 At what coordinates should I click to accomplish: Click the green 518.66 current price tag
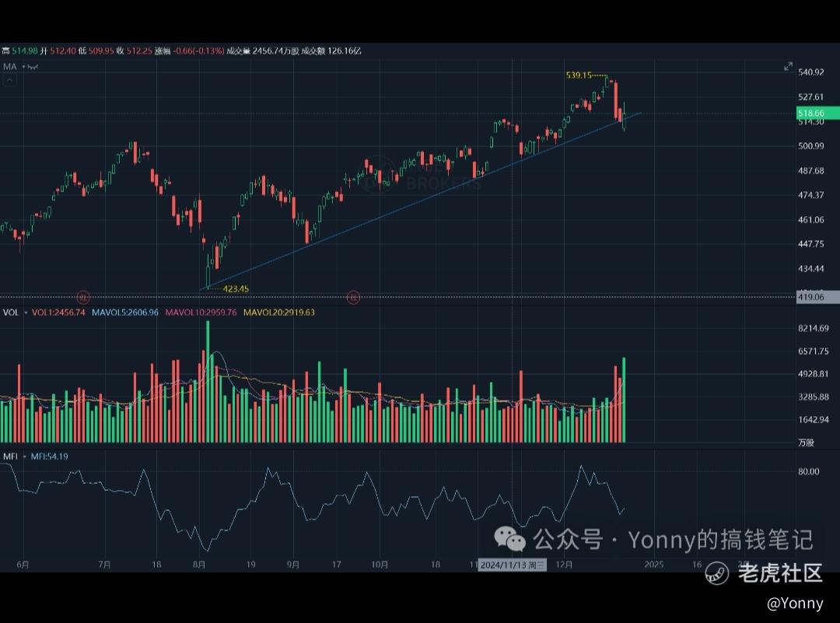(817, 113)
